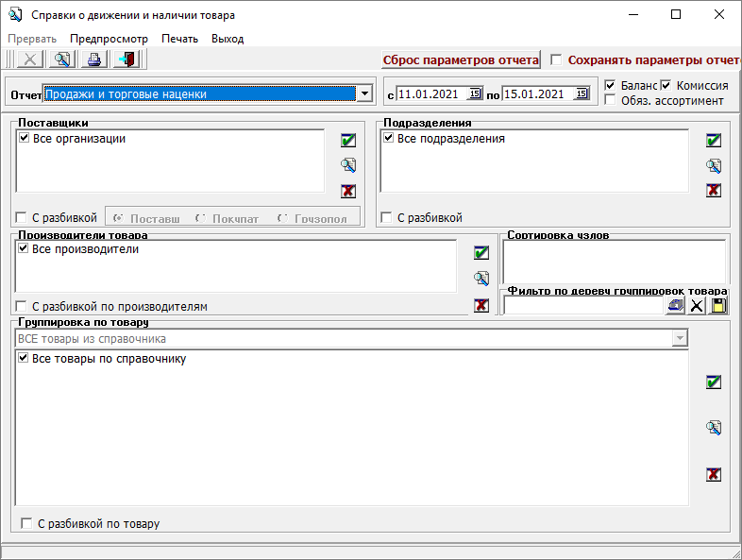
Task: Expand the Отчет report type dropdown
Action: pyautogui.click(x=363, y=93)
